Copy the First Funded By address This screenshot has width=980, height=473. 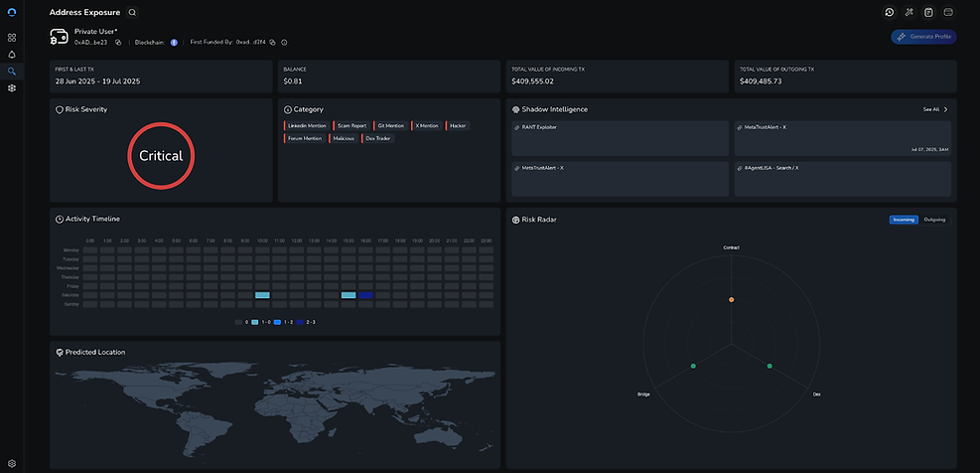272,43
